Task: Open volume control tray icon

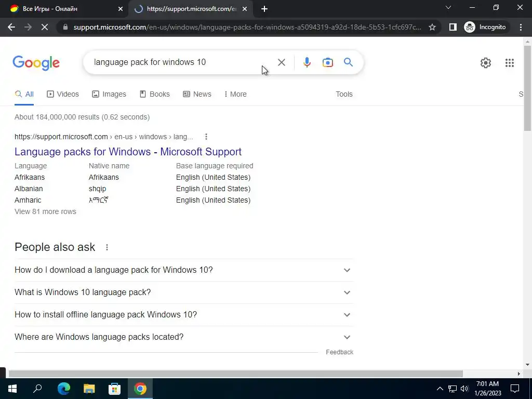Action: (464, 389)
